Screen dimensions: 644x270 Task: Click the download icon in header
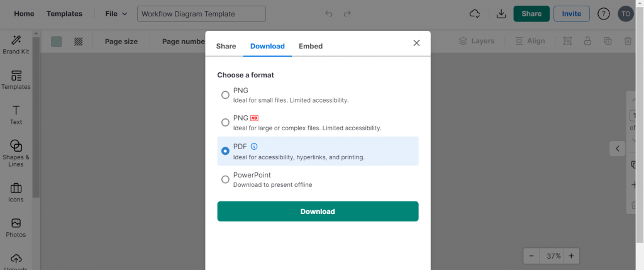[501, 14]
